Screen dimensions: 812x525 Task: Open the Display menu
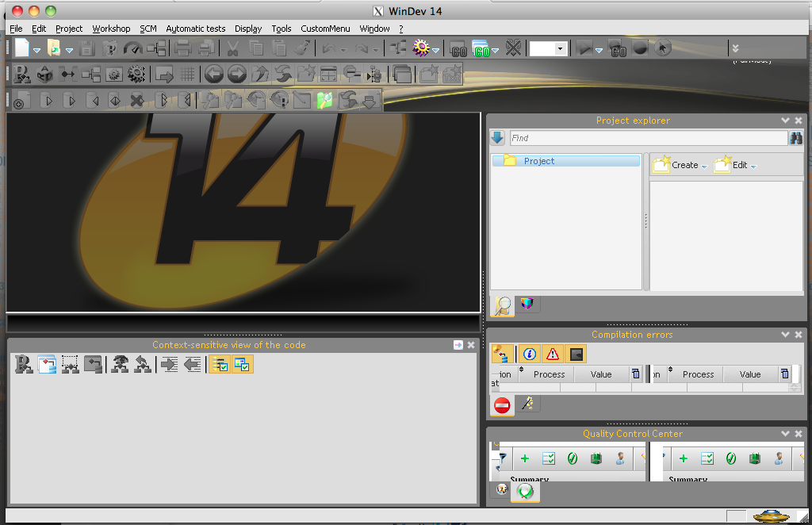(x=248, y=29)
